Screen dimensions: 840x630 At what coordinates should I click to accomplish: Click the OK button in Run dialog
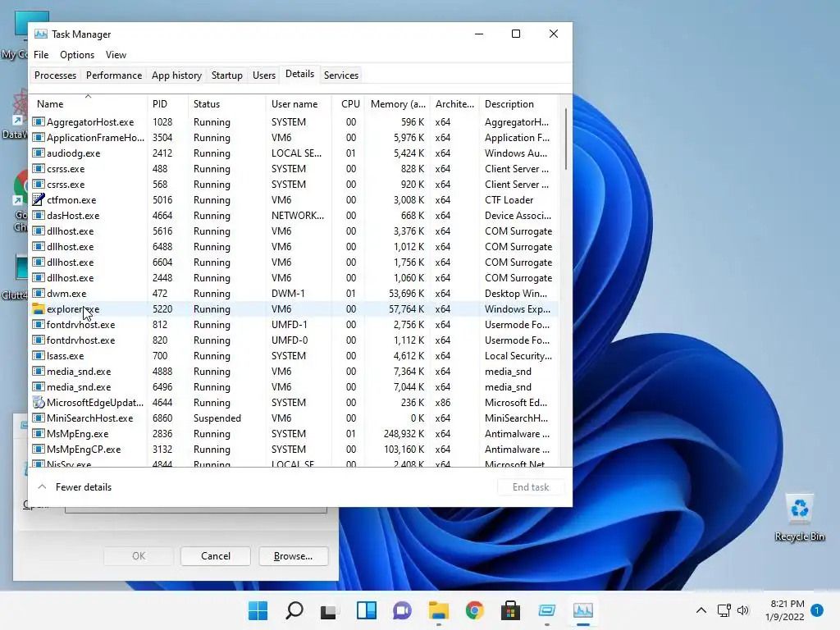coord(138,555)
